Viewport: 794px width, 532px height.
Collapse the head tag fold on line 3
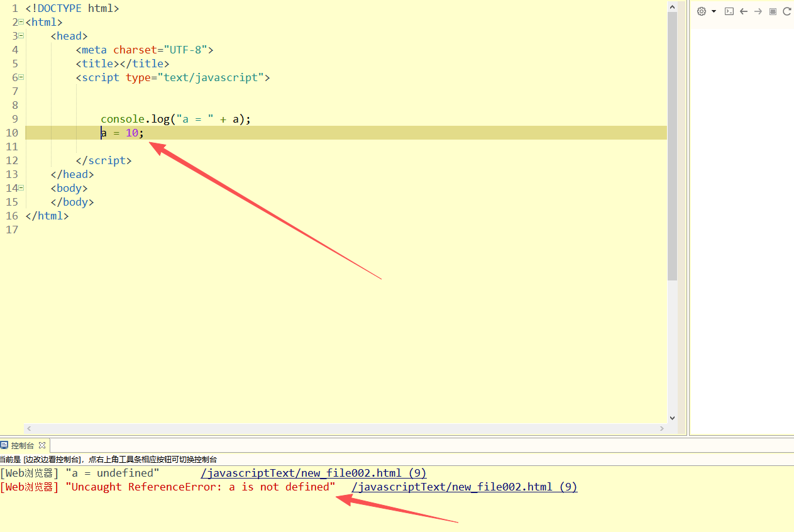(21, 36)
